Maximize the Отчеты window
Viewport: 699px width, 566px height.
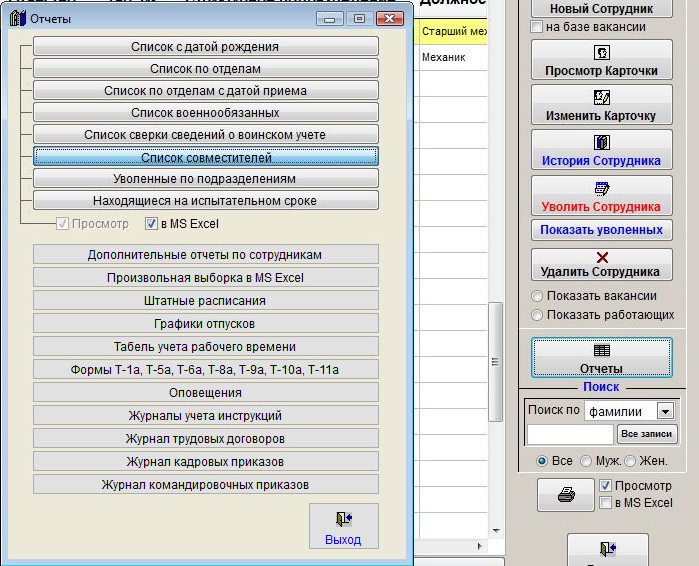tap(359, 19)
